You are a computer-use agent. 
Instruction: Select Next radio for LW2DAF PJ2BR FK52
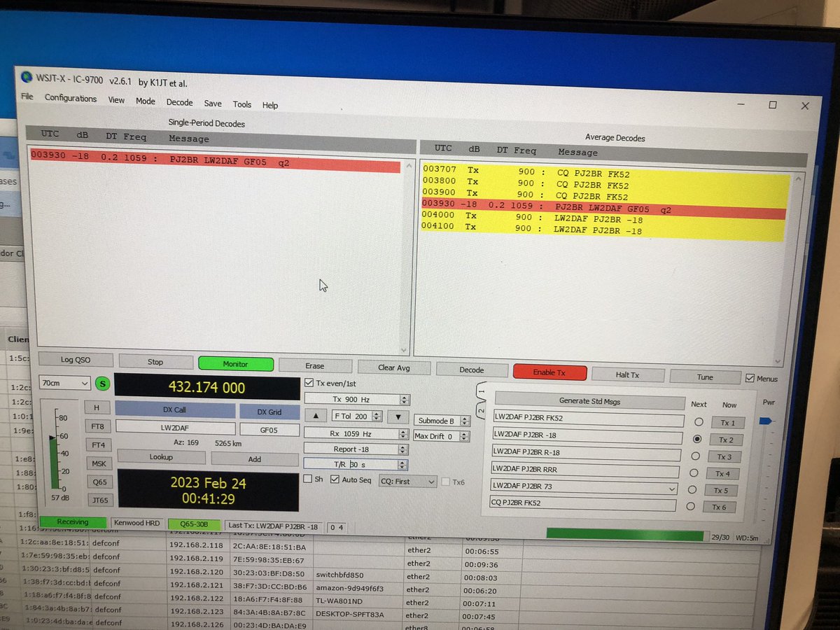pyautogui.click(x=698, y=422)
